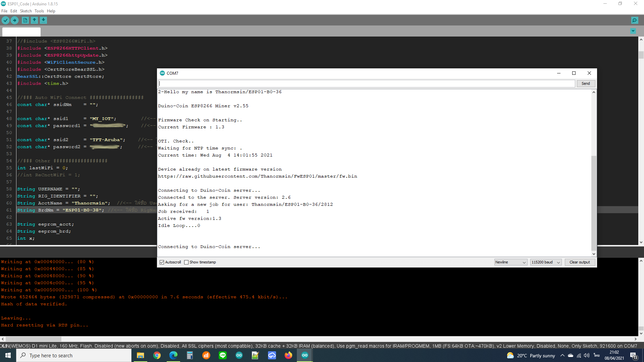Click the taskbar search box
Image resolution: width=644 pixels, height=362 pixels.
74,355
